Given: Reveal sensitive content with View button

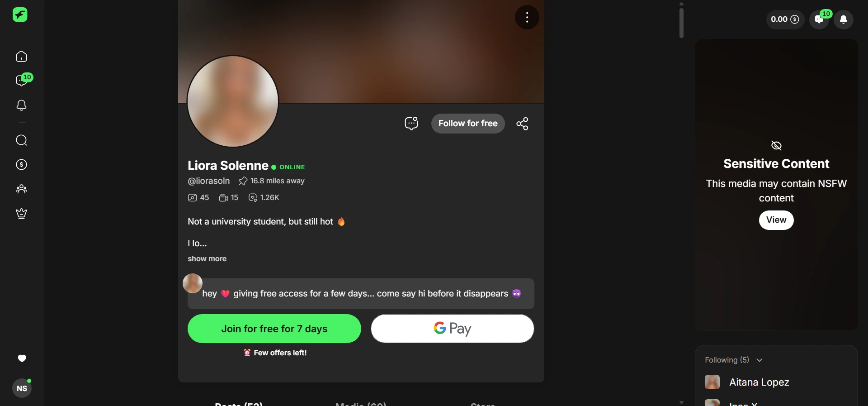Looking at the screenshot, I should pos(776,220).
